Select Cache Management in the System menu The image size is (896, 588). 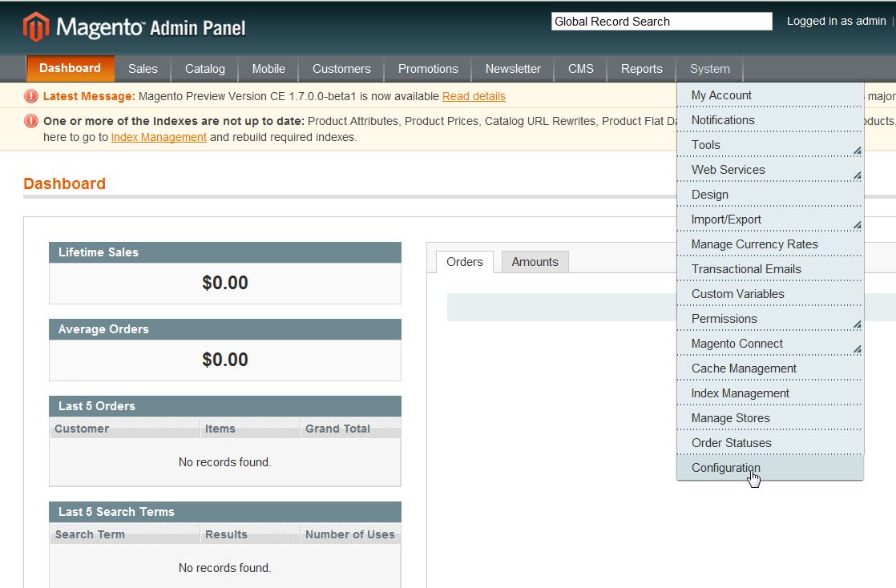pyautogui.click(x=744, y=369)
